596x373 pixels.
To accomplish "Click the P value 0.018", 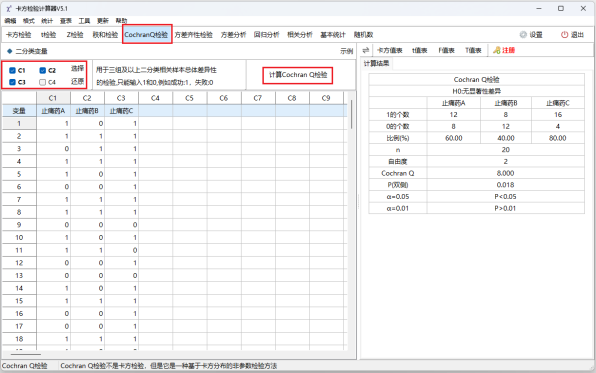I will 506,185.
